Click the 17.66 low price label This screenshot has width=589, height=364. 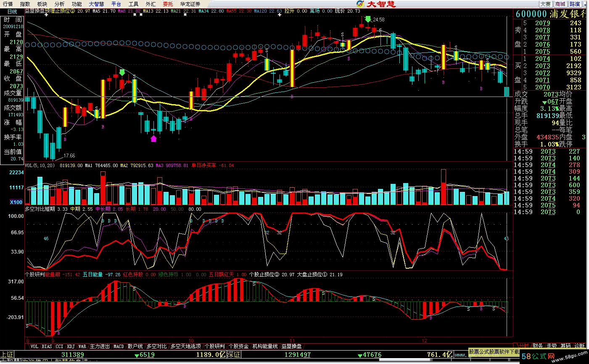(69, 156)
